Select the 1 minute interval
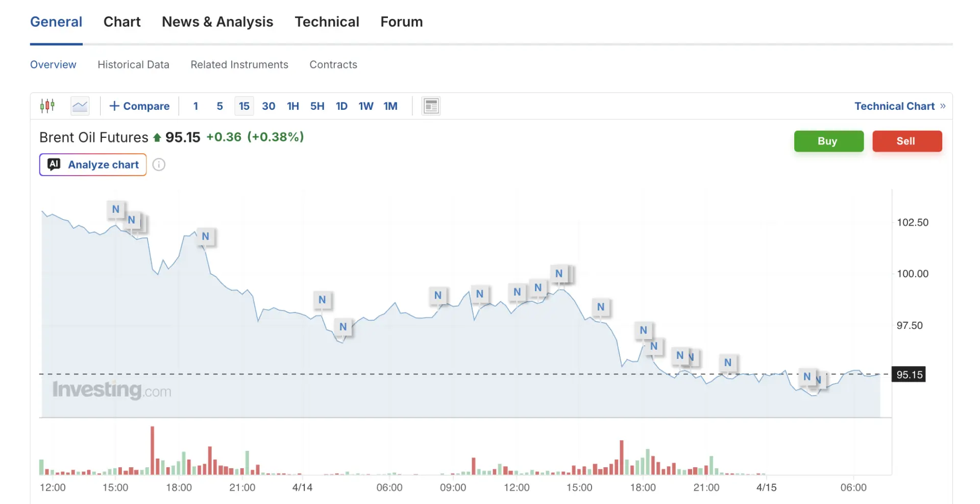The height and width of the screenshot is (504, 980). tap(195, 106)
